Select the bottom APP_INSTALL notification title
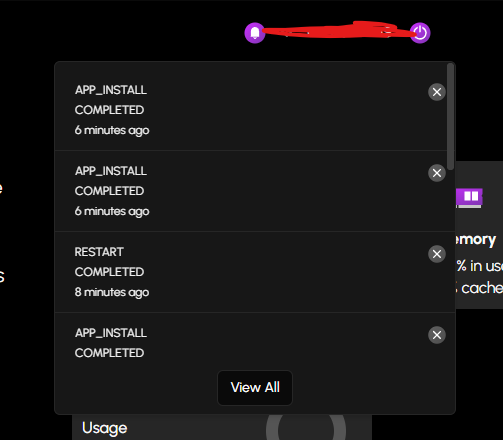 tap(111, 333)
